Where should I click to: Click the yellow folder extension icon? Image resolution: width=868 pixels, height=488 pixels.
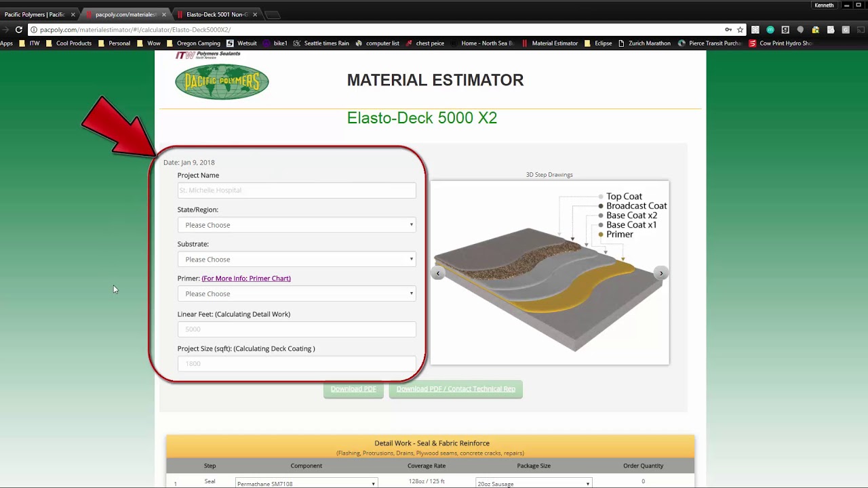pos(815,30)
